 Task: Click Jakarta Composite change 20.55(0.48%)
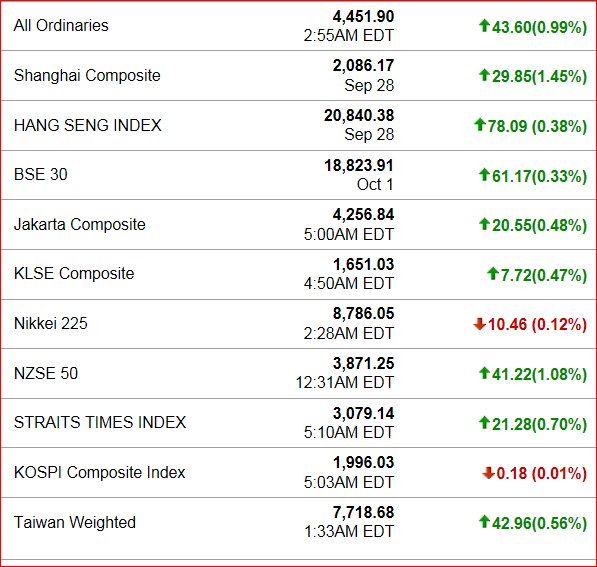540,225
